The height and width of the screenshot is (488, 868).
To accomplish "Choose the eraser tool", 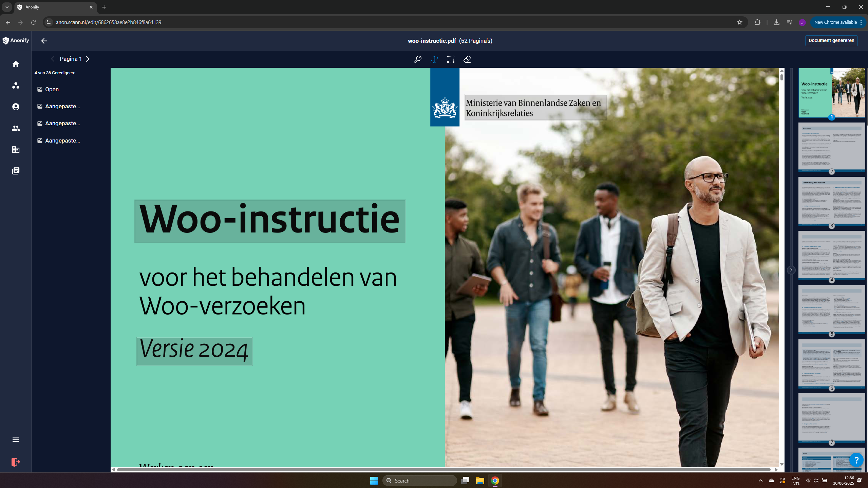I will coord(467,59).
